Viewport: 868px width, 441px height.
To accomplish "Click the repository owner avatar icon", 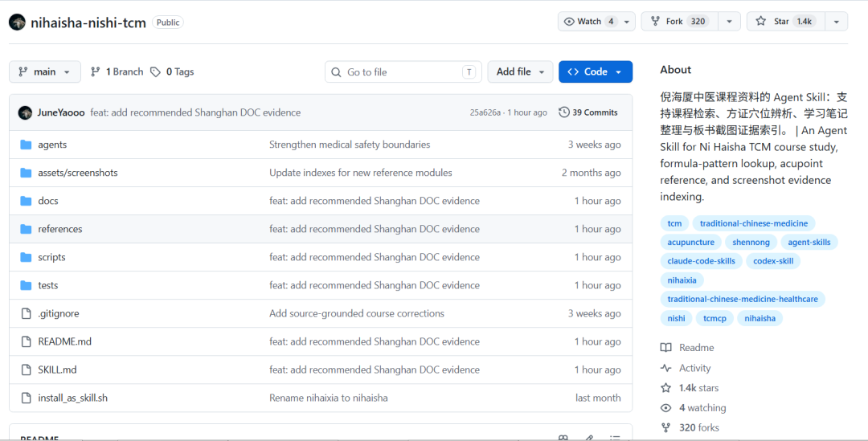I will click(17, 22).
